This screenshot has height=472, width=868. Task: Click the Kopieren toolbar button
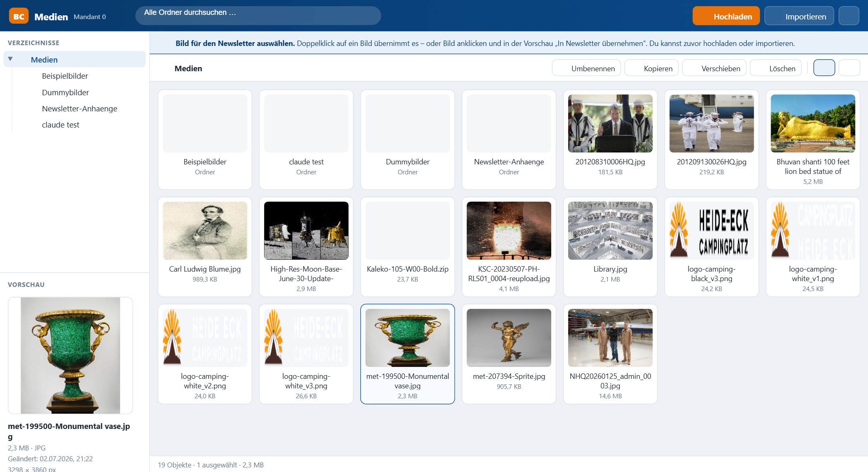[651, 68]
